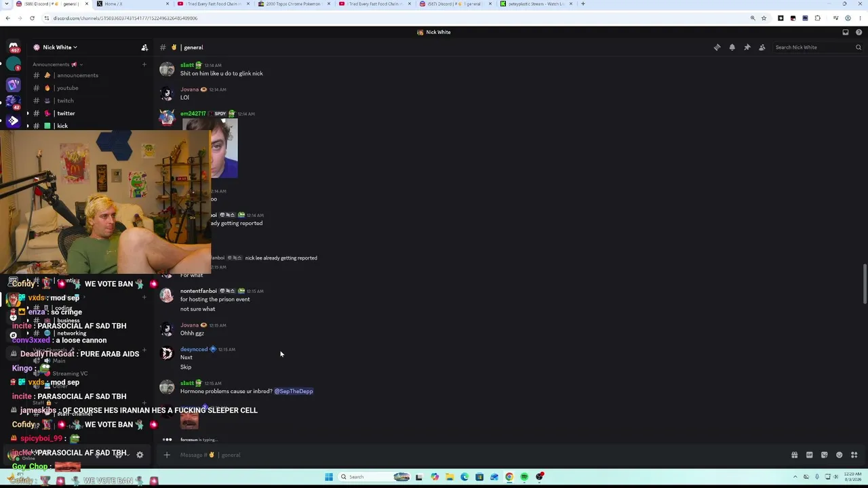
Task: Open the apps icon in message bar
Action: click(854, 455)
